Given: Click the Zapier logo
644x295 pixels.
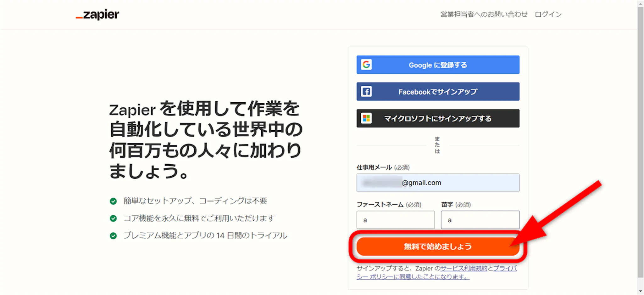Looking at the screenshot, I should pyautogui.click(x=97, y=14).
